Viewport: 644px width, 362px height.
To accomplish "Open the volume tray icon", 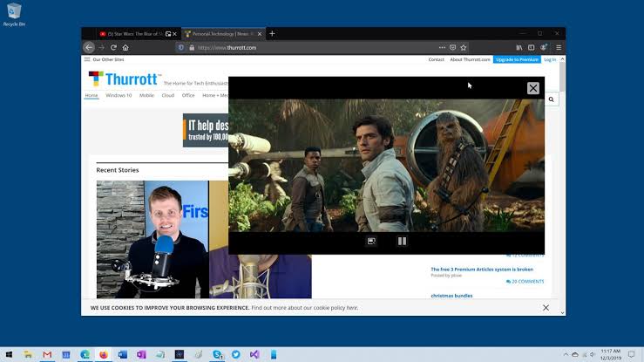I will pos(593,355).
